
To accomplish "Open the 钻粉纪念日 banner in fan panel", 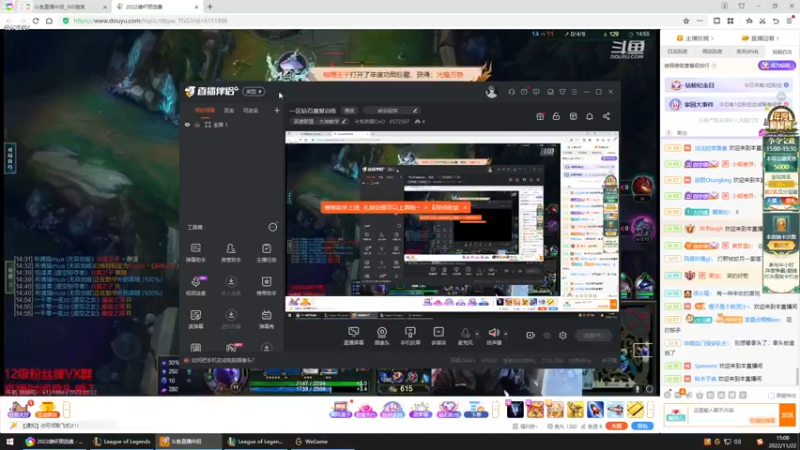I will click(729, 85).
